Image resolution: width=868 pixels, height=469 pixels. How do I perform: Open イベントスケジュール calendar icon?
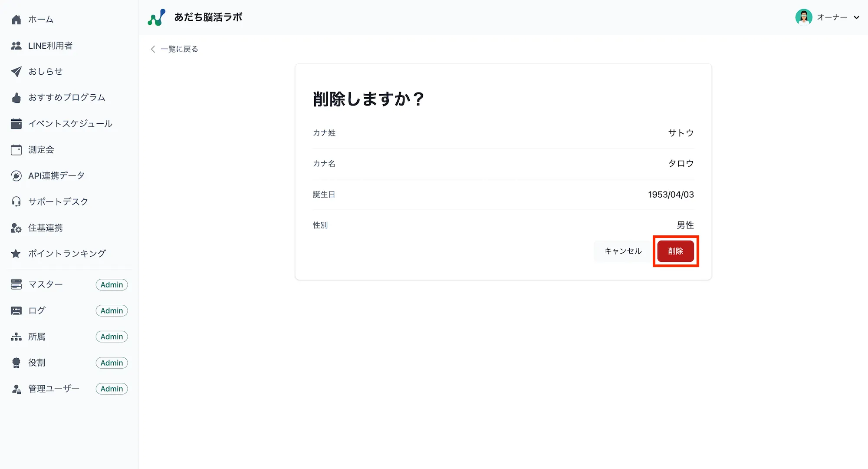[x=16, y=123]
